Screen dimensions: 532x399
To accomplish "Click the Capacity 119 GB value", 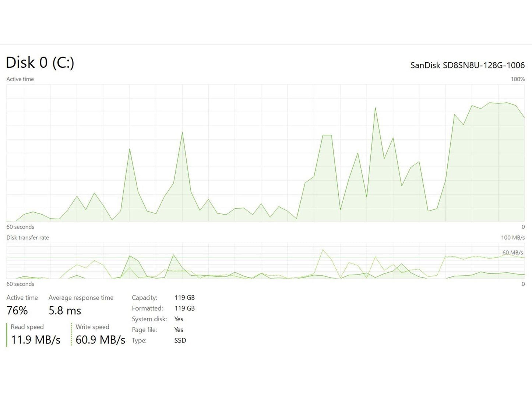I will point(184,298).
